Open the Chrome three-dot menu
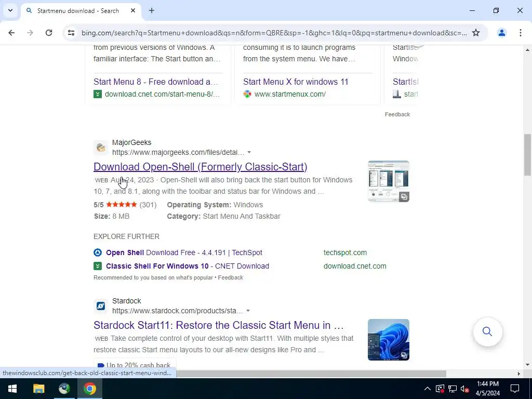The width and height of the screenshot is (532, 399). coord(521,33)
